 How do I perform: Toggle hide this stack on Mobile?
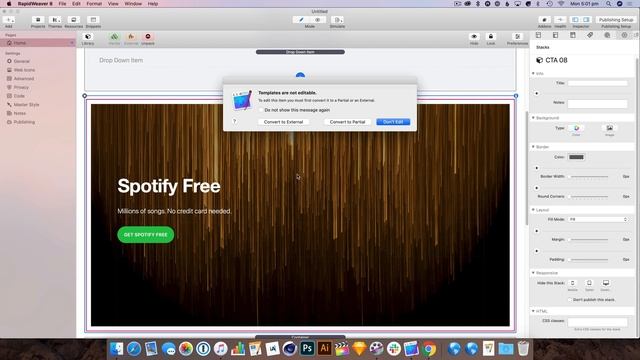click(573, 283)
